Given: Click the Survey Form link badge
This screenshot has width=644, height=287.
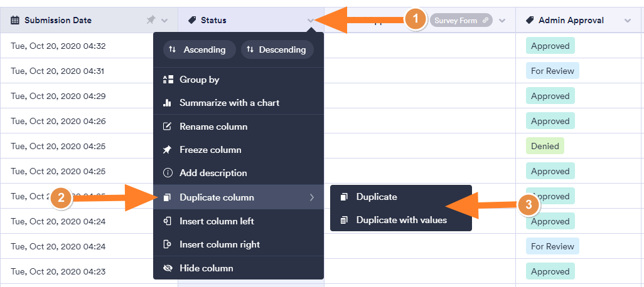Looking at the screenshot, I should 461,21.
